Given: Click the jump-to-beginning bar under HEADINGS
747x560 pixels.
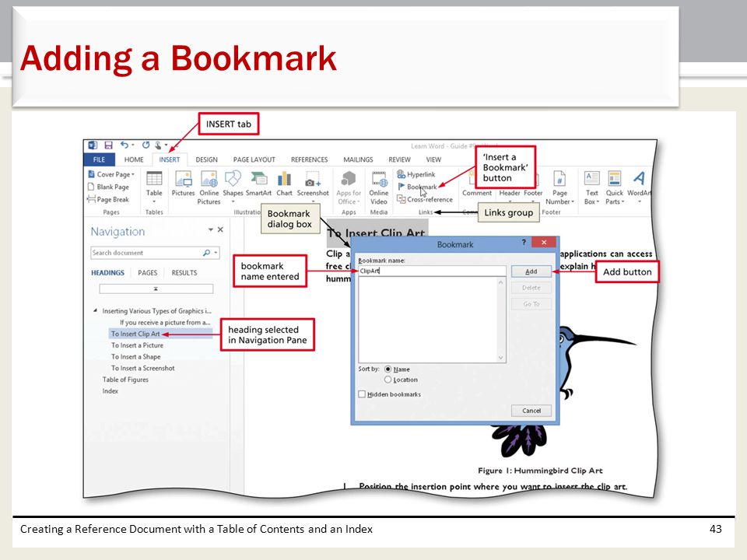Looking at the screenshot, I should (x=156, y=289).
